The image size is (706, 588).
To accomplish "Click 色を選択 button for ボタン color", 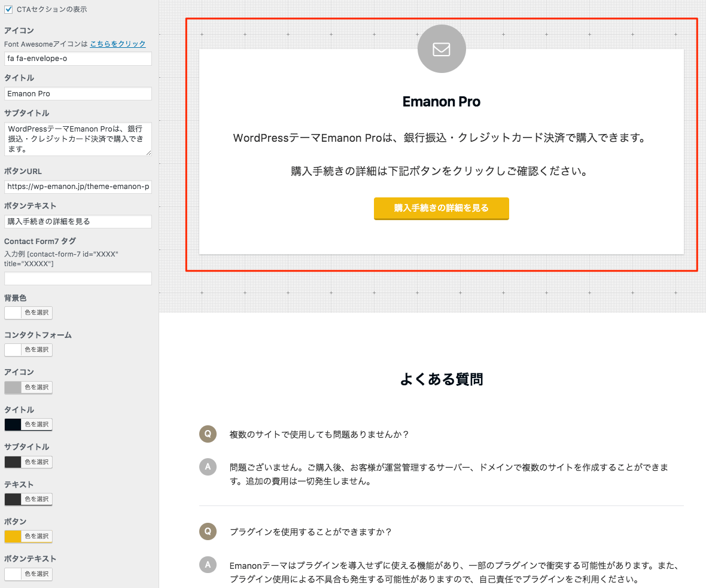I will [x=36, y=537].
